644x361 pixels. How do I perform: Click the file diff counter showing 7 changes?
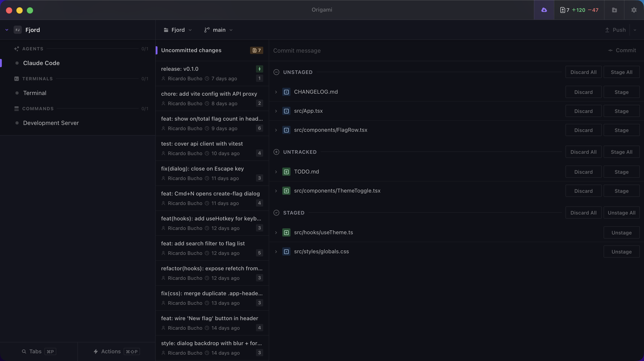point(256,50)
